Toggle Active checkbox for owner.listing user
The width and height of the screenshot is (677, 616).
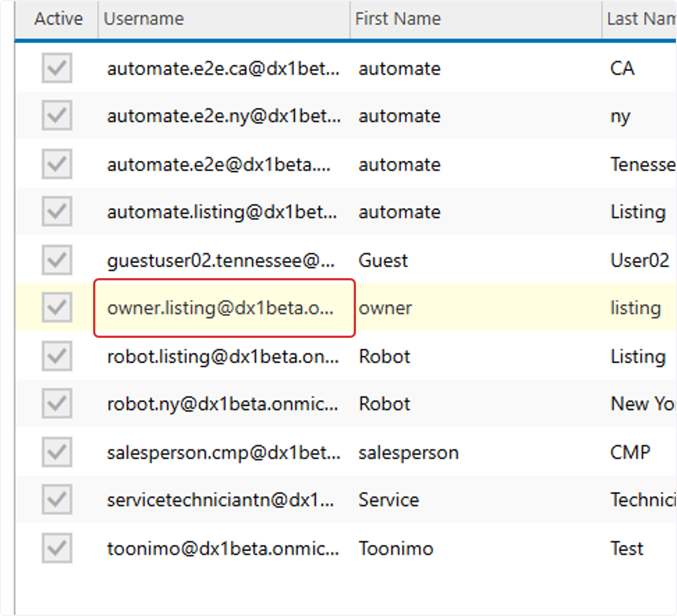tap(57, 308)
